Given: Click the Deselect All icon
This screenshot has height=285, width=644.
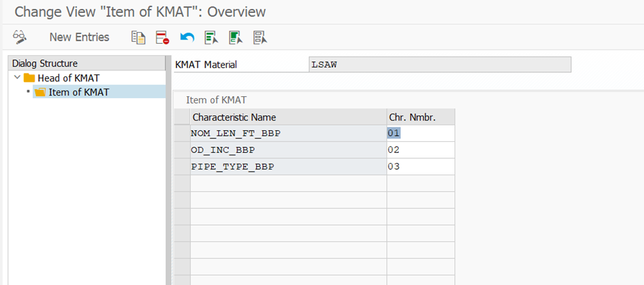Looking at the screenshot, I should point(260,37).
